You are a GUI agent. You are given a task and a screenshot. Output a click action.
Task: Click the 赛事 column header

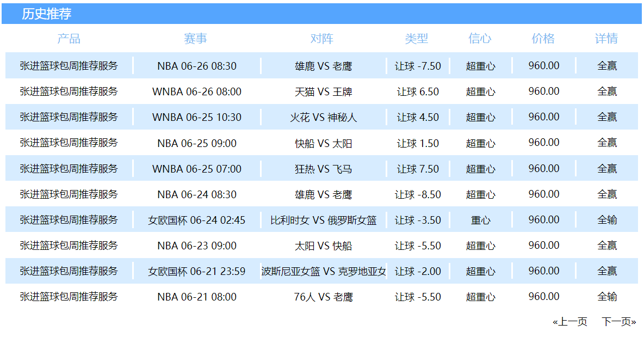pos(195,39)
